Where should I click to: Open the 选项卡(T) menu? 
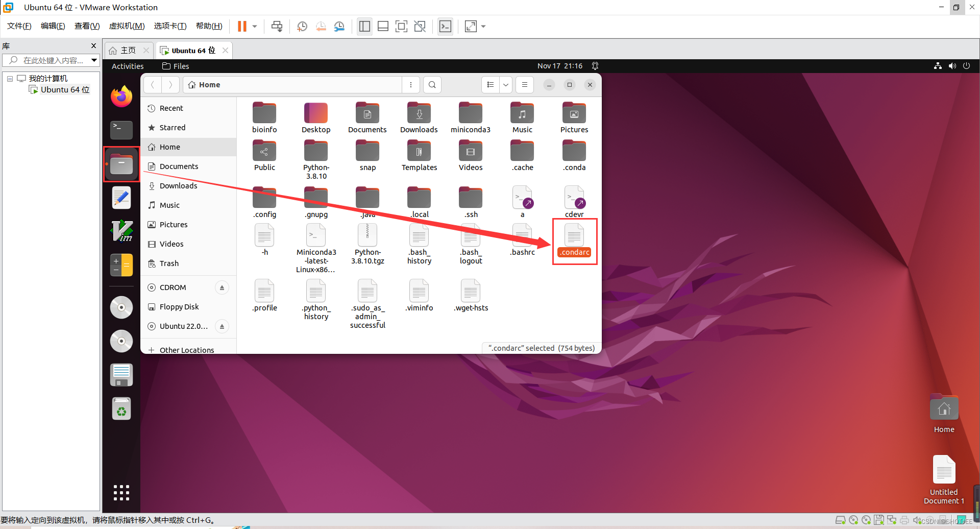170,26
